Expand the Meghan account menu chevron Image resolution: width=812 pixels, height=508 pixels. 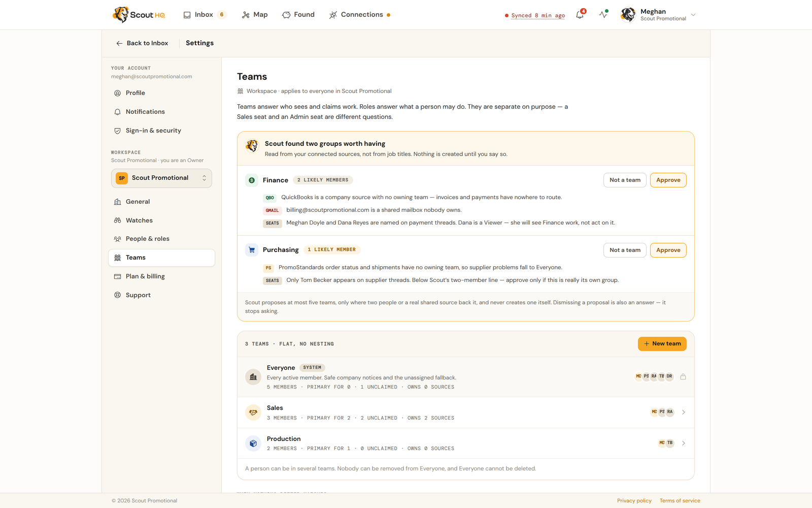tap(693, 15)
